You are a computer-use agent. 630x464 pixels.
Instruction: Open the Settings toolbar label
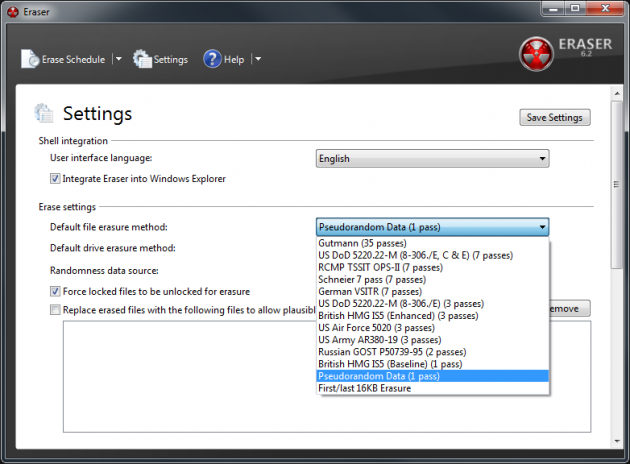tap(171, 59)
